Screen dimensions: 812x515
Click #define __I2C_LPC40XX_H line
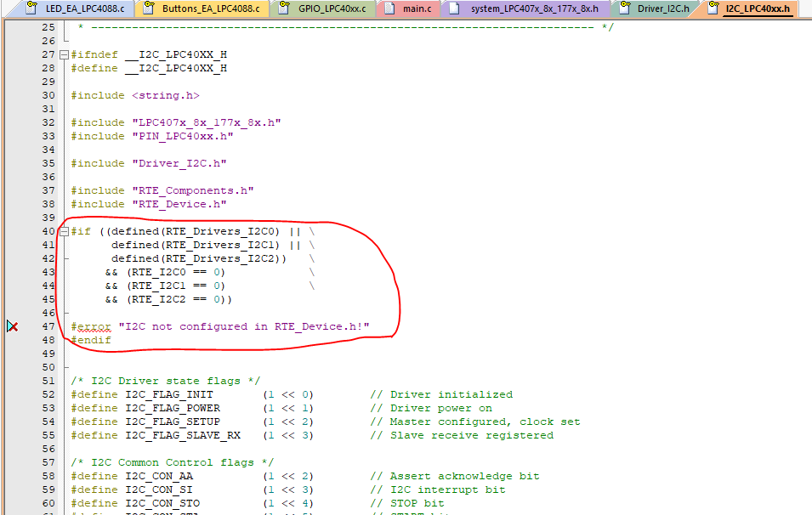149,68
